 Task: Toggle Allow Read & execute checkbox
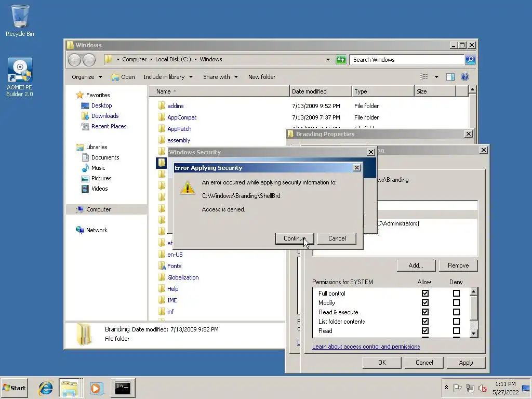pyautogui.click(x=425, y=312)
